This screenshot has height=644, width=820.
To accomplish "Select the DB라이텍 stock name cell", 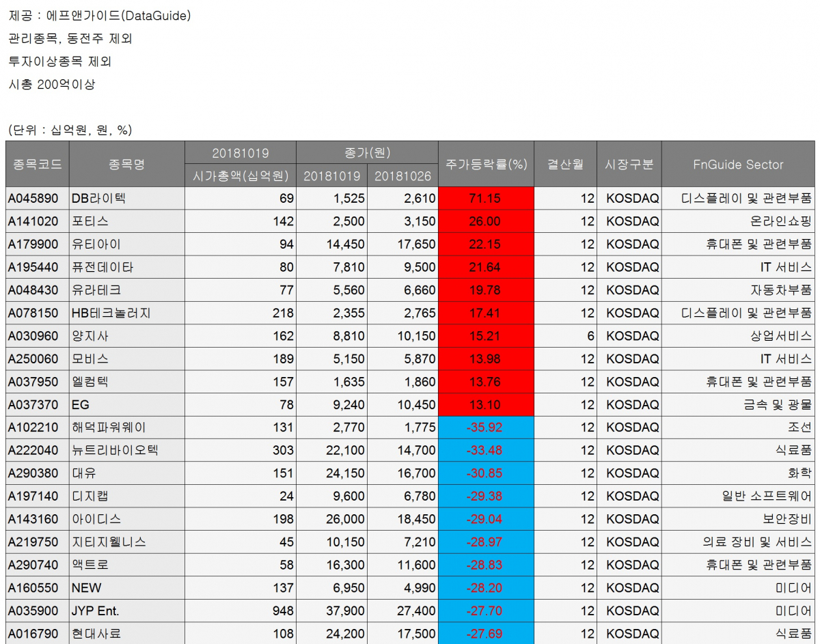I will (x=126, y=199).
